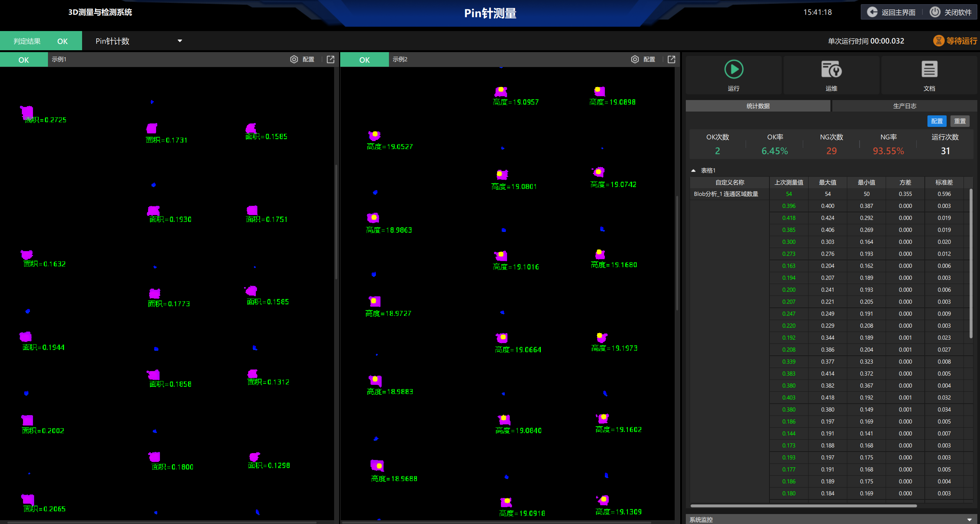
Task: Open the 文档 documentation icon
Action: coord(929,70)
